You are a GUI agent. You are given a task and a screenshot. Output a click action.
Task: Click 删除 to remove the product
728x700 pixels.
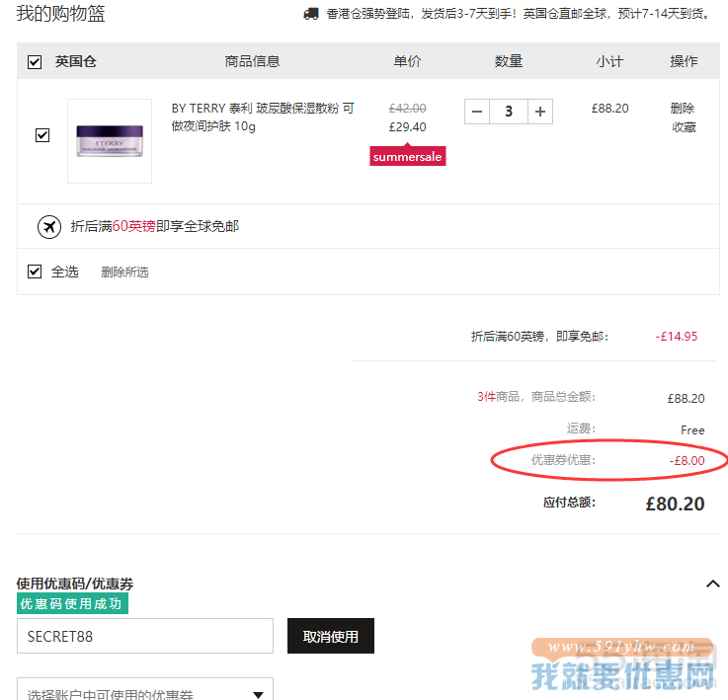click(x=682, y=109)
